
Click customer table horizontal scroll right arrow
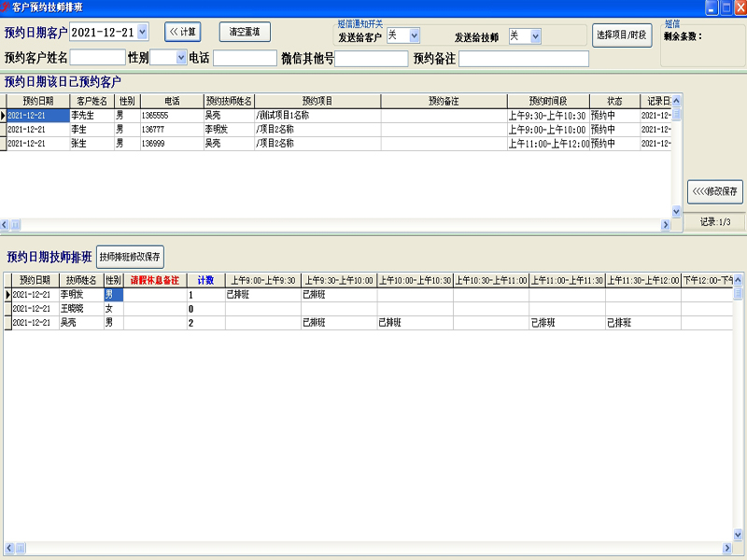coord(666,225)
